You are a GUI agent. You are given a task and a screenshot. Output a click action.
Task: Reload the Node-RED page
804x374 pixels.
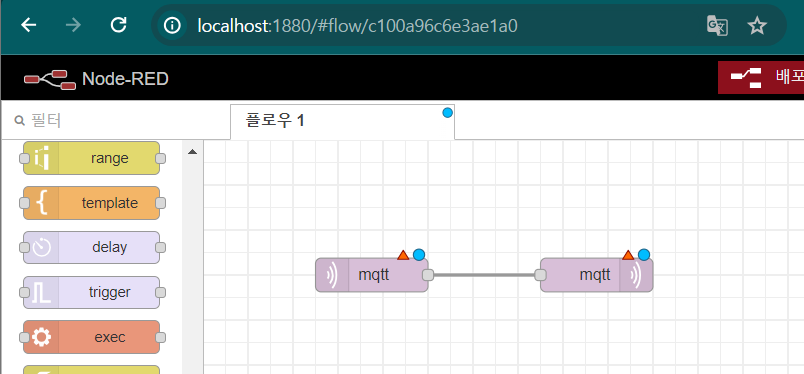click(118, 25)
